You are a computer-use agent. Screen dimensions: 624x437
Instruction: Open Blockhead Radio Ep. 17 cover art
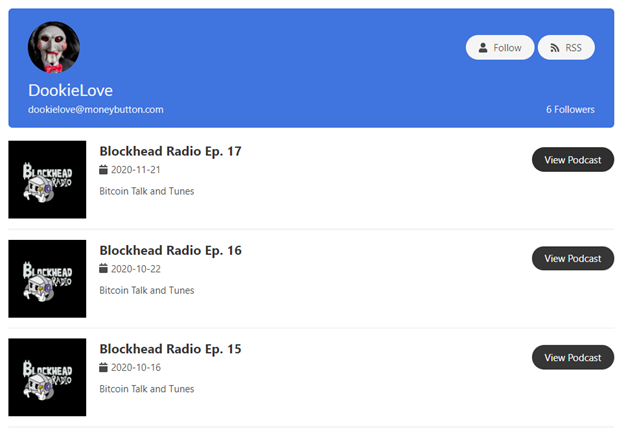pyautogui.click(x=47, y=179)
